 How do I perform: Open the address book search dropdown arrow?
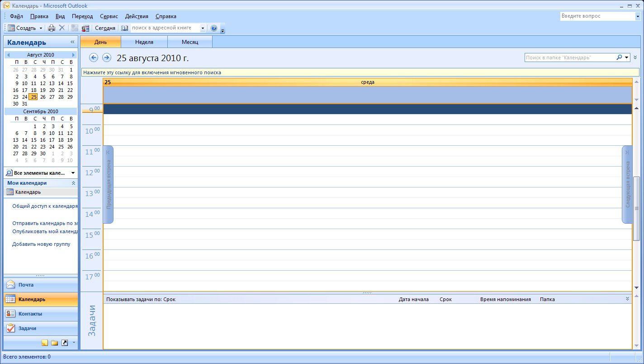coord(203,28)
